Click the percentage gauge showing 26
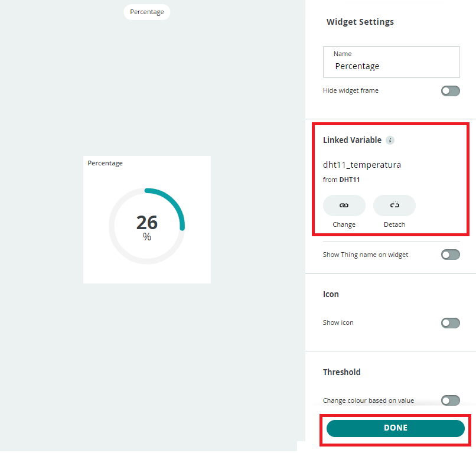Screen dimensions: 476x453 [x=147, y=226]
